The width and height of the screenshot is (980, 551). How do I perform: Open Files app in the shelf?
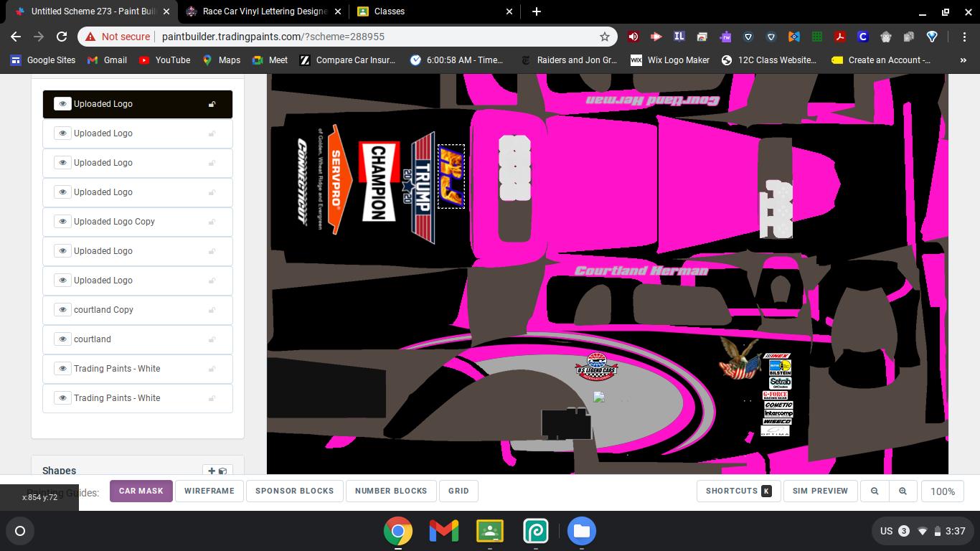[581, 531]
